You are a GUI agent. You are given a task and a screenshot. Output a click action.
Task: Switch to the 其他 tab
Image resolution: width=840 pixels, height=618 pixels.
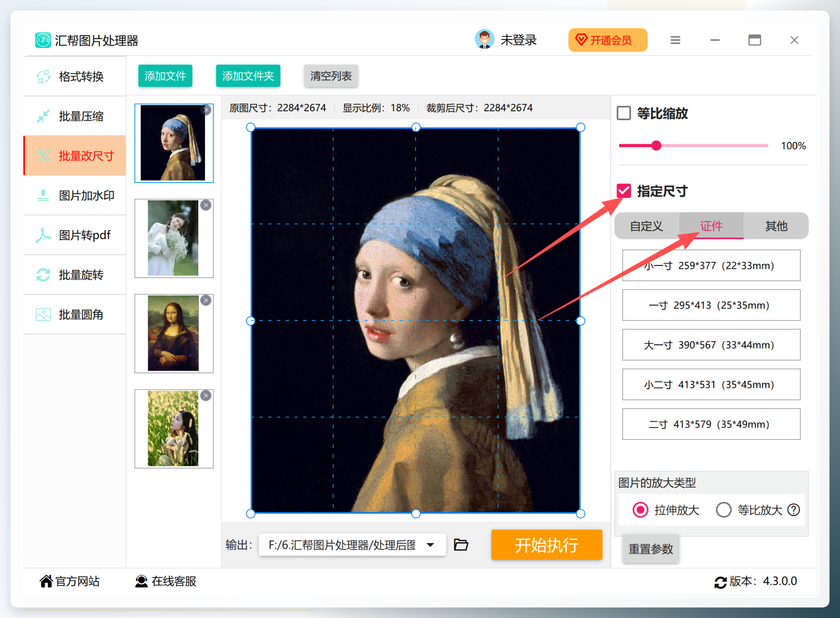(x=776, y=226)
